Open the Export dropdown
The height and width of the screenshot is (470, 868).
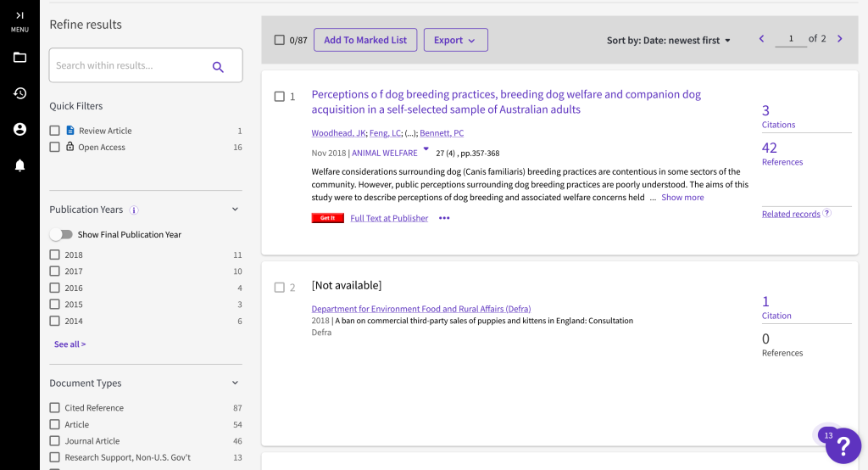(x=455, y=40)
